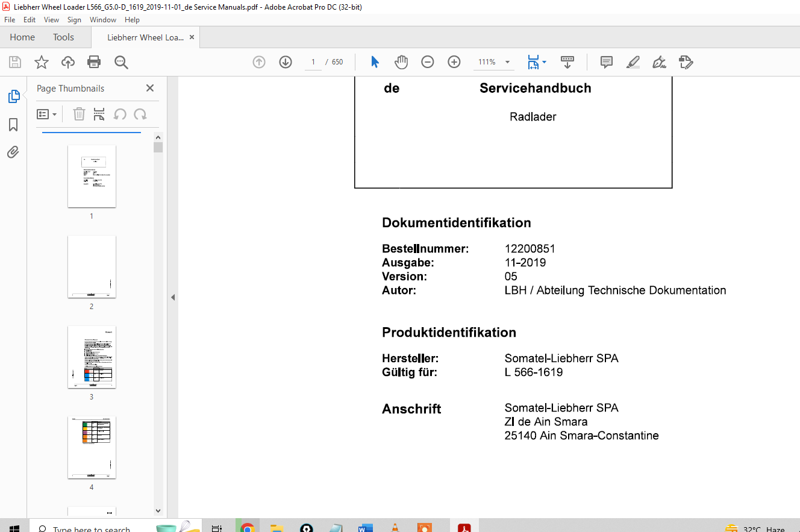This screenshot has height=532, width=800.
Task: Click the upload to cloud icon
Action: click(68, 62)
